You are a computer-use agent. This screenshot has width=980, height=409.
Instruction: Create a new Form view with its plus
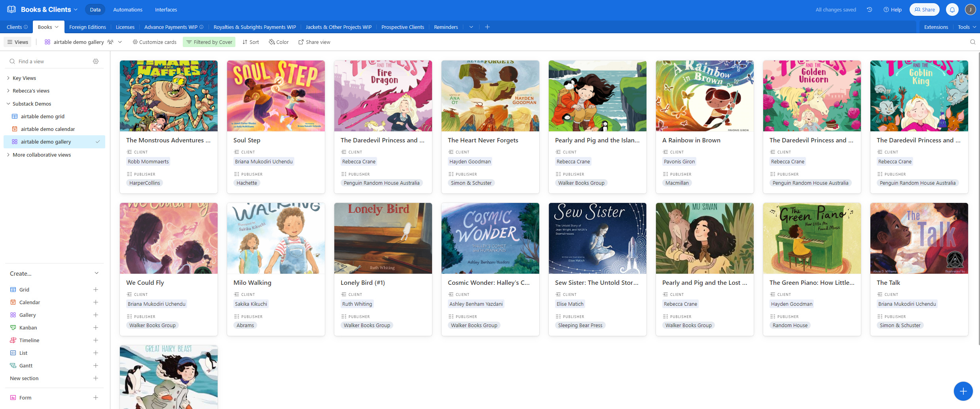[96, 398]
